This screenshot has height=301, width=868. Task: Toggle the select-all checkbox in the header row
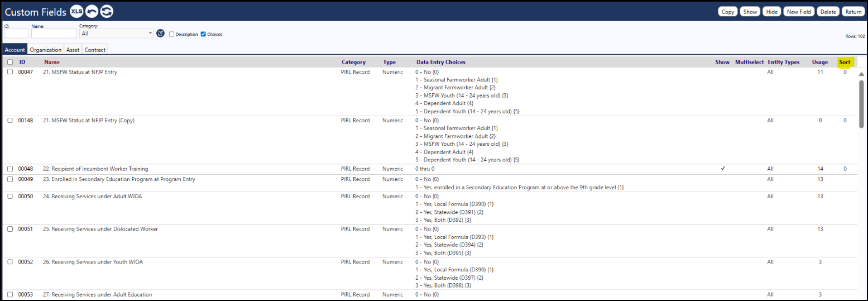tap(10, 62)
